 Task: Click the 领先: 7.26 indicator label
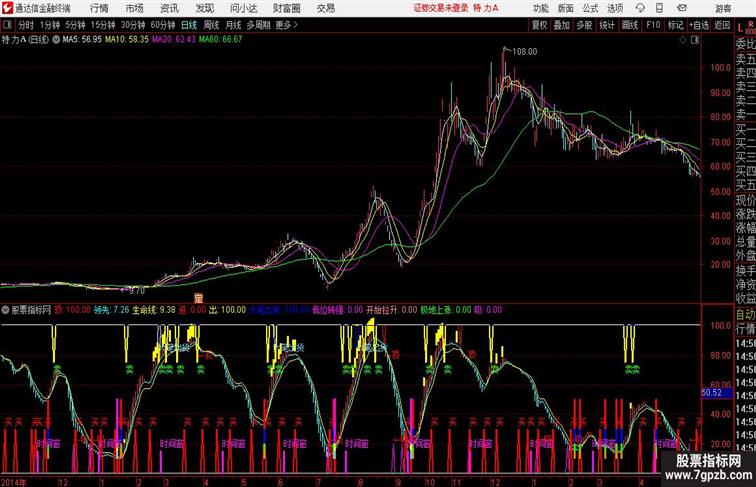pyautogui.click(x=111, y=310)
